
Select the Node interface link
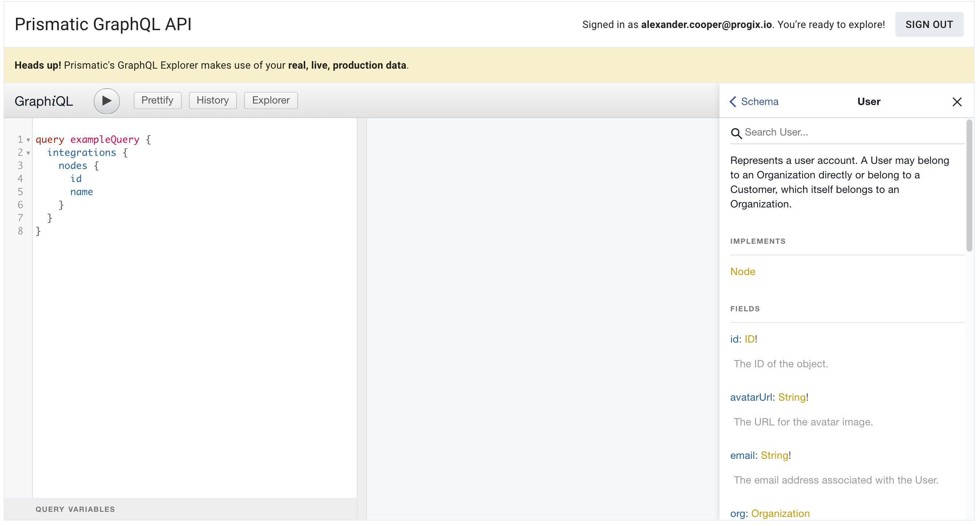tap(742, 271)
